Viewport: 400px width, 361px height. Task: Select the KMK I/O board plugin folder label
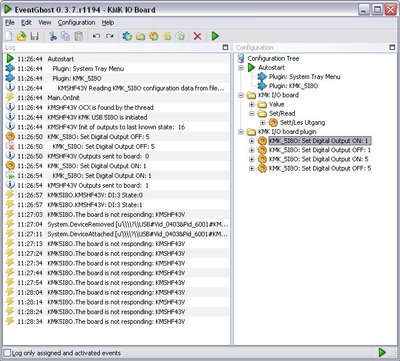[x=287, y=132]
